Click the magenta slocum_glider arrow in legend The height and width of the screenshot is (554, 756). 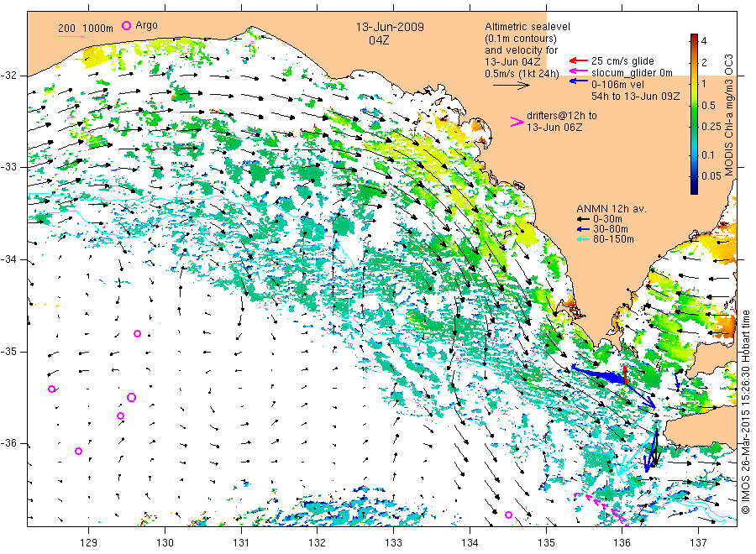coord(578,71)
